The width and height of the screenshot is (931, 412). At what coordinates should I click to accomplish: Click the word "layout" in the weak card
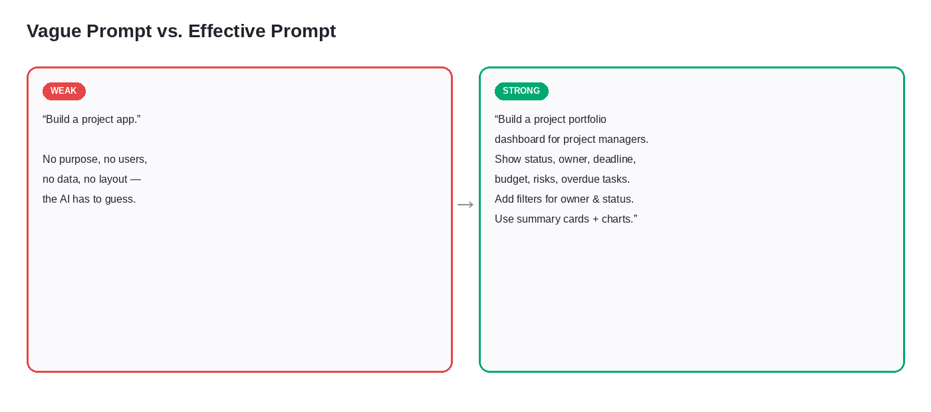click(113, 179)
